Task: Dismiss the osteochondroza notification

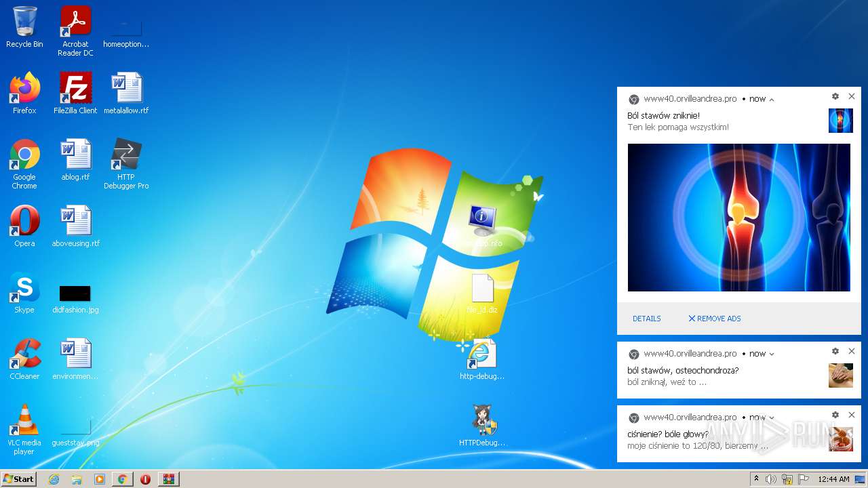Action: [852, 351]
